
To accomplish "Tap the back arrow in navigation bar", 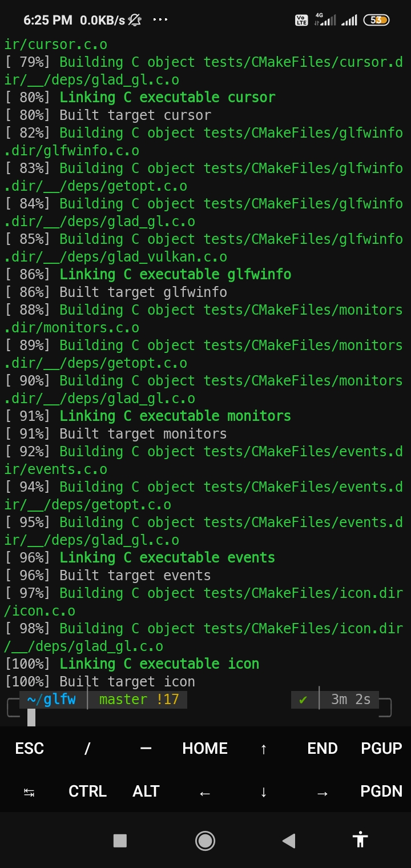I will point(288,840).
